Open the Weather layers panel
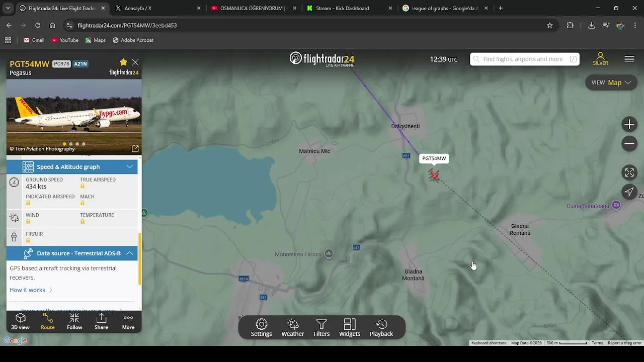This screenshot has height=362, width=644. [293, 328]
